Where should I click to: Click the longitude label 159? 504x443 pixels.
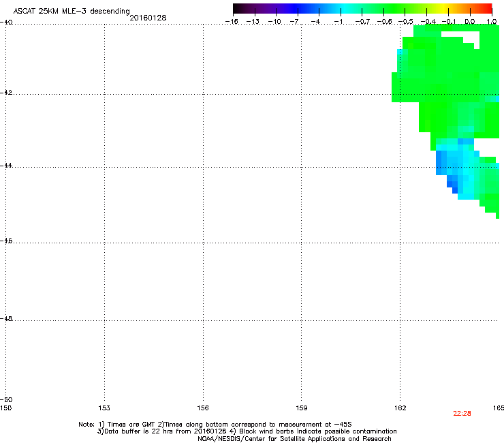[x=301, y=408]
